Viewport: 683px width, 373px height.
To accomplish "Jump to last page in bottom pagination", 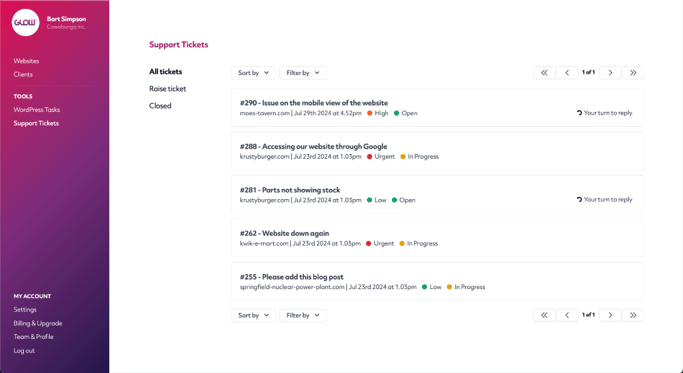I will pos(633,315).
